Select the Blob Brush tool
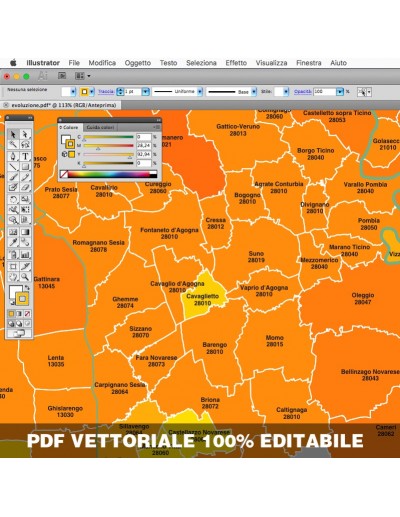 [13, 187]
